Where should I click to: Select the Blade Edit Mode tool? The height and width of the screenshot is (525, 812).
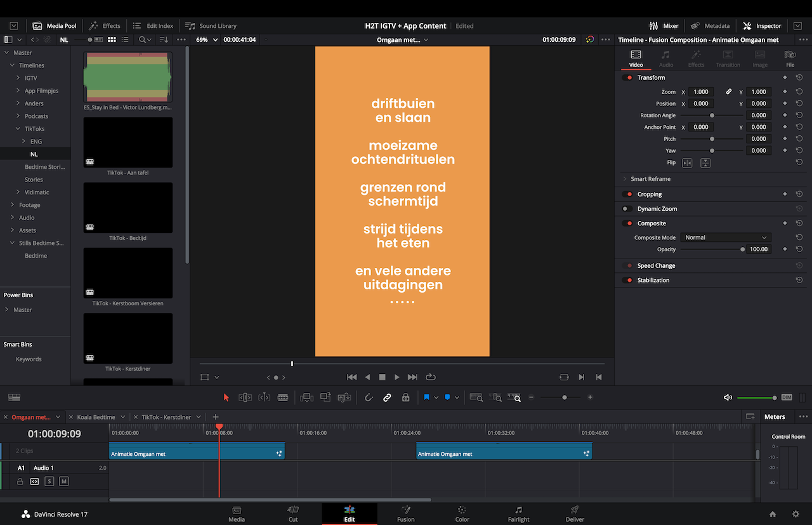(283, 397)
